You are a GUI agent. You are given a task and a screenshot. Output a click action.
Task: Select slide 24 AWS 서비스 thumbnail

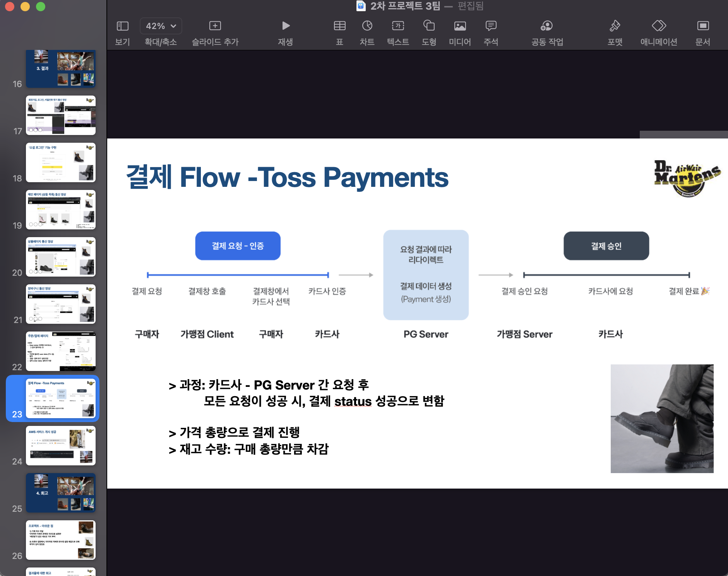61,446
